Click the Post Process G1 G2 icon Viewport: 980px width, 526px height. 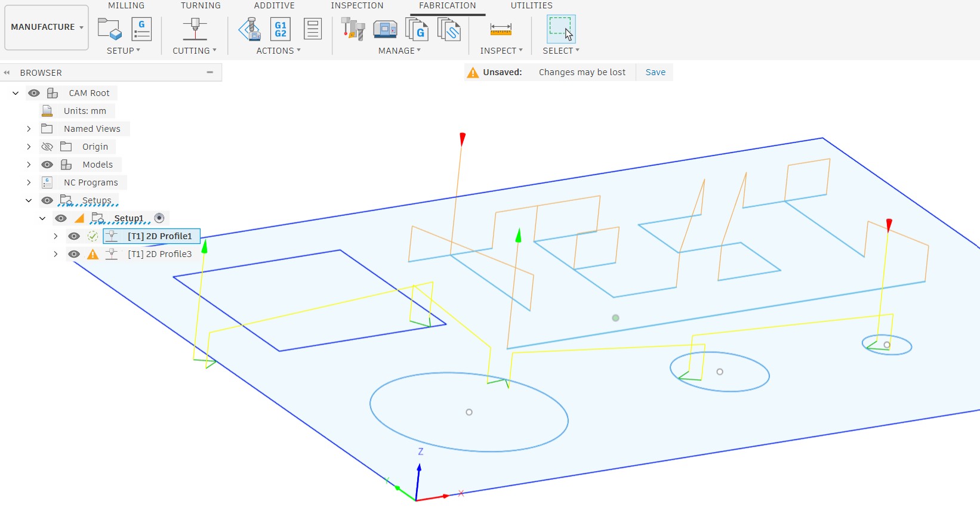[280, 29]
